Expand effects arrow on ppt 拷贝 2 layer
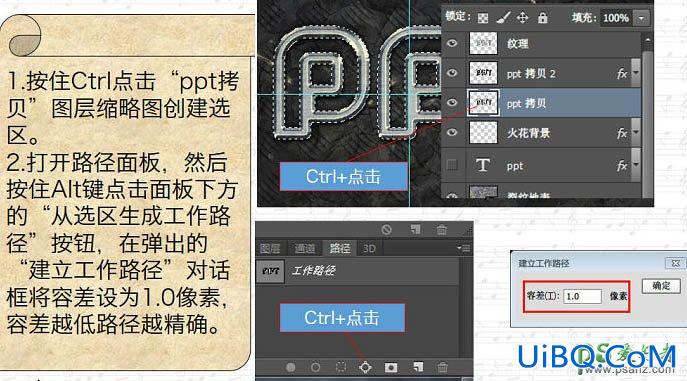 click(636, 73)
